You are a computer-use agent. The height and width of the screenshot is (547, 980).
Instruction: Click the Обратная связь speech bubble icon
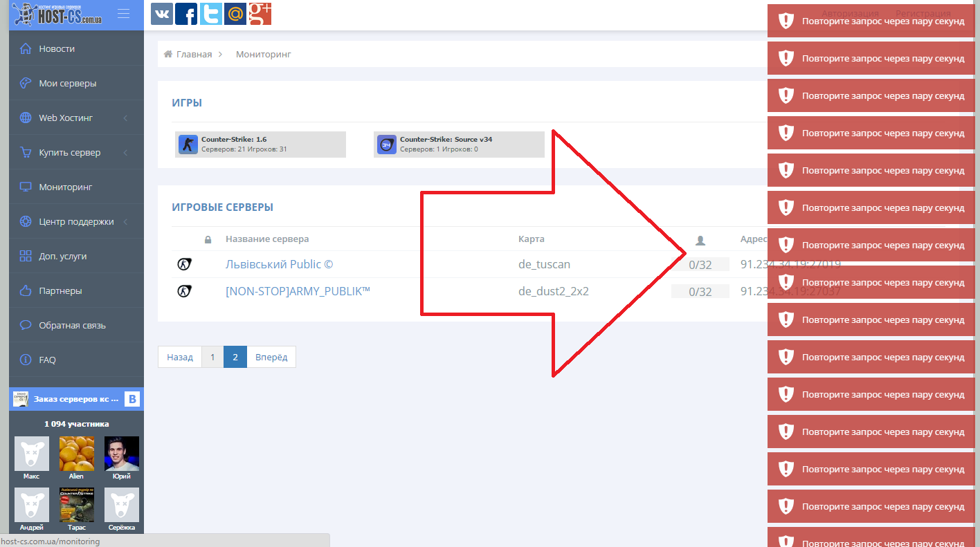(26, 325)
